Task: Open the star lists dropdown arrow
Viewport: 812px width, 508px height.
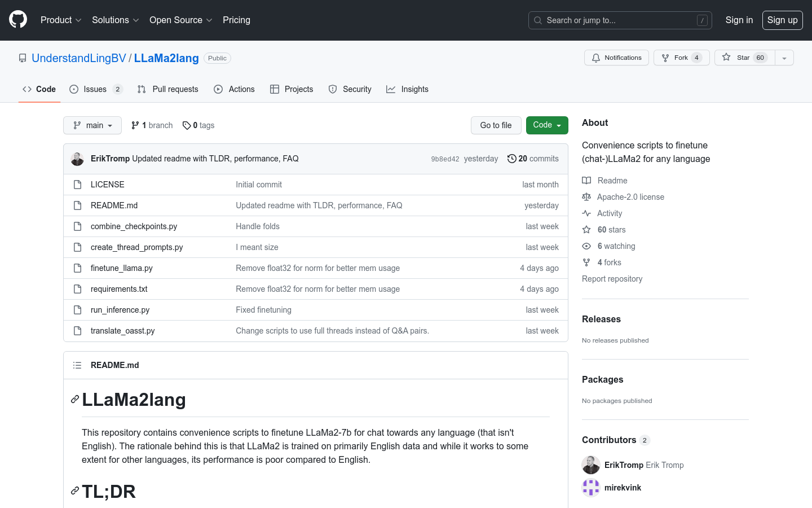Action: pyautogui.click(x=784, y=58)
